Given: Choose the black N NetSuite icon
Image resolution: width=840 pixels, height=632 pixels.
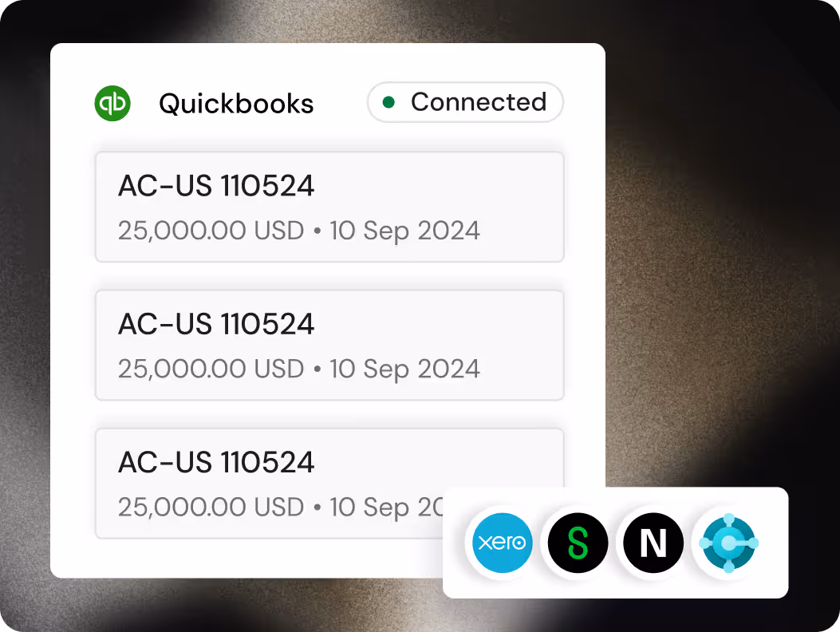Looking at the screenshot, I should (x=653, y=543).
